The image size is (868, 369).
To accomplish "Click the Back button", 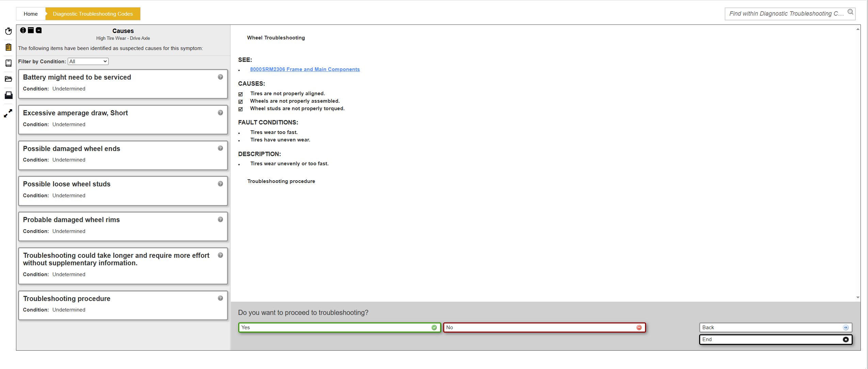I will 775,328.
